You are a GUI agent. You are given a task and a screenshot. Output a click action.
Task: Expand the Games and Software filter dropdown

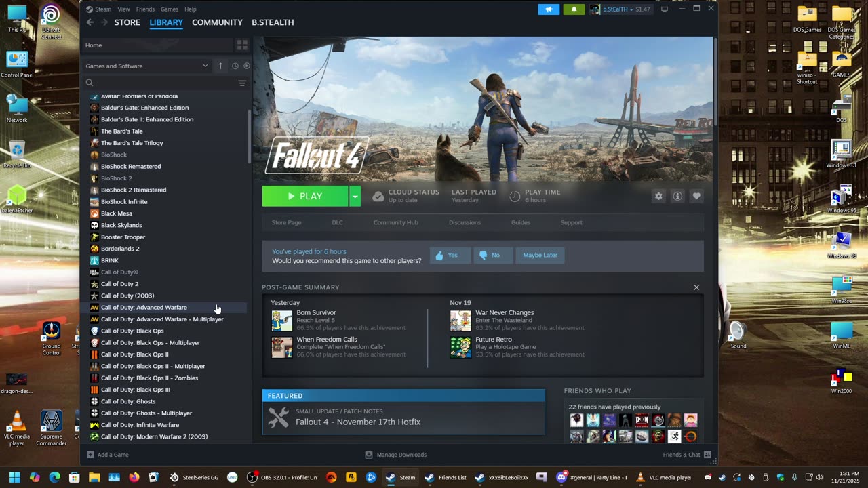(146, 66)
